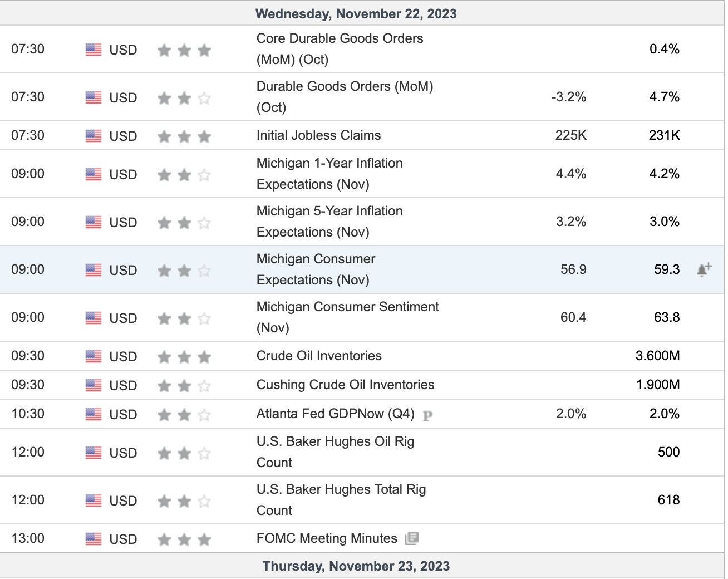This screenshot has height=579, width=728.
Task: Click the importance stars for Baker Hughes Oil Rig Count
Action: tap(184, 453)
